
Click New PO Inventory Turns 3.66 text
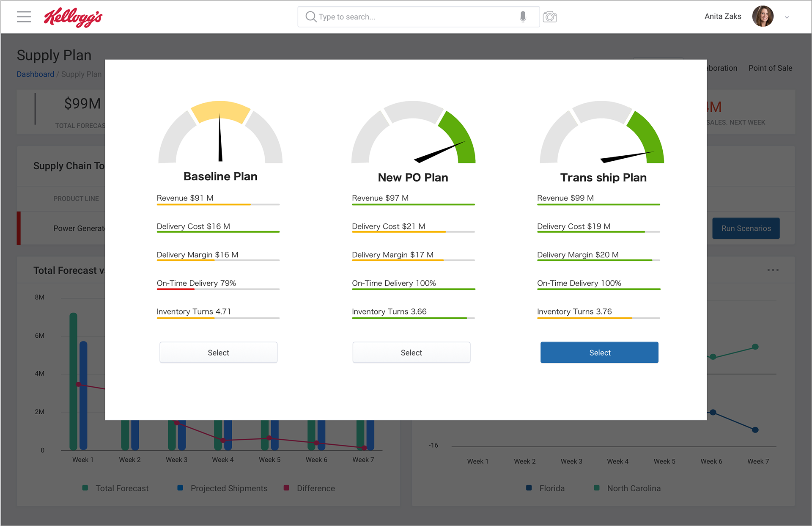point(389,311)
